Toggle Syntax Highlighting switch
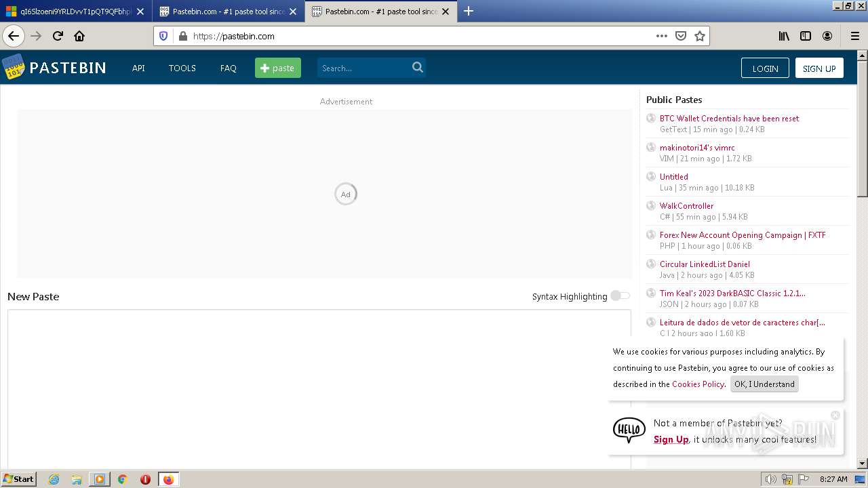This screenshot has height=488, width=868. (x=620, y=296)
